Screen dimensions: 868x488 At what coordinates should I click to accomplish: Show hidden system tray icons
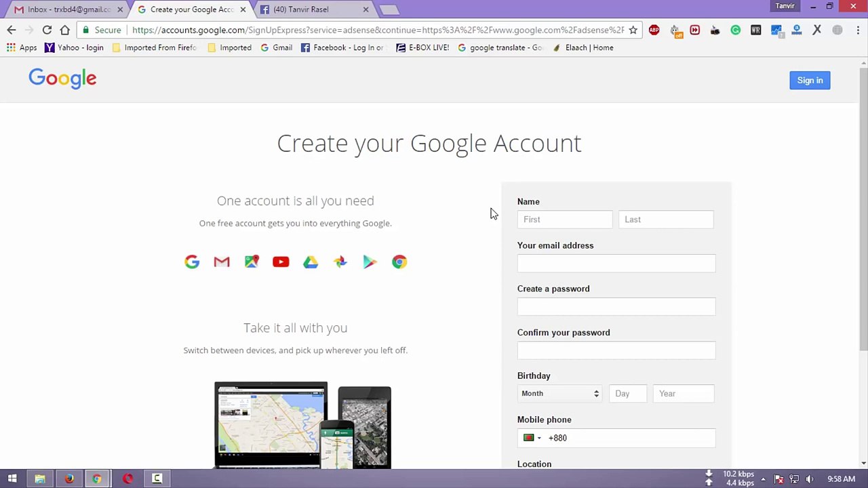[763, 479]
